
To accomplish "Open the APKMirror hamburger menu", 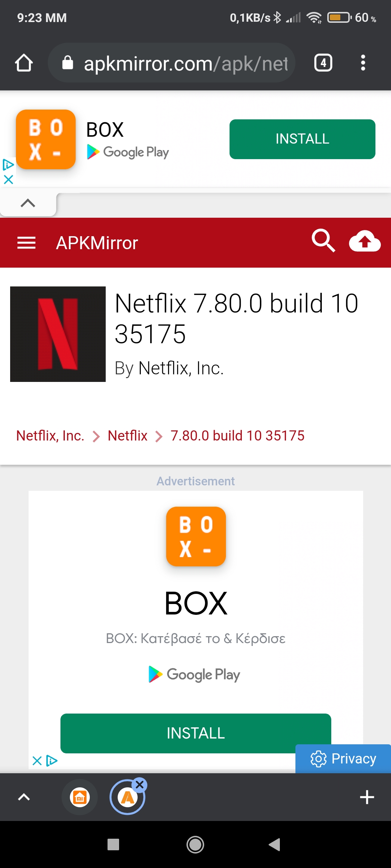I will pyautogui.click(x=26, y=243).
